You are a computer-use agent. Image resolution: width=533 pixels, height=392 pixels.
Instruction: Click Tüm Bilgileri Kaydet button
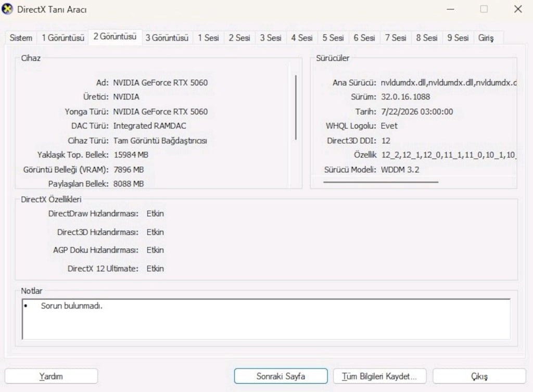point(379,376)
